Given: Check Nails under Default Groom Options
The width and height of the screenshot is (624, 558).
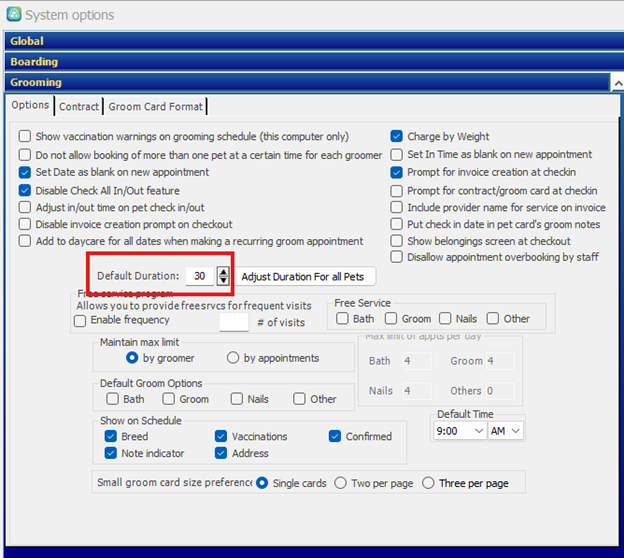Looking at the screenshot, I should pos(237,399).
